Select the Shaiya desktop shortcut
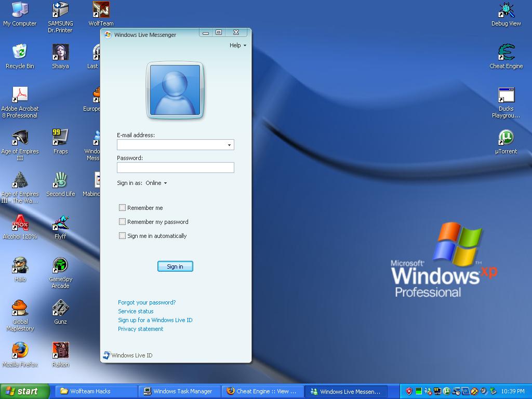 click(60, 56)
